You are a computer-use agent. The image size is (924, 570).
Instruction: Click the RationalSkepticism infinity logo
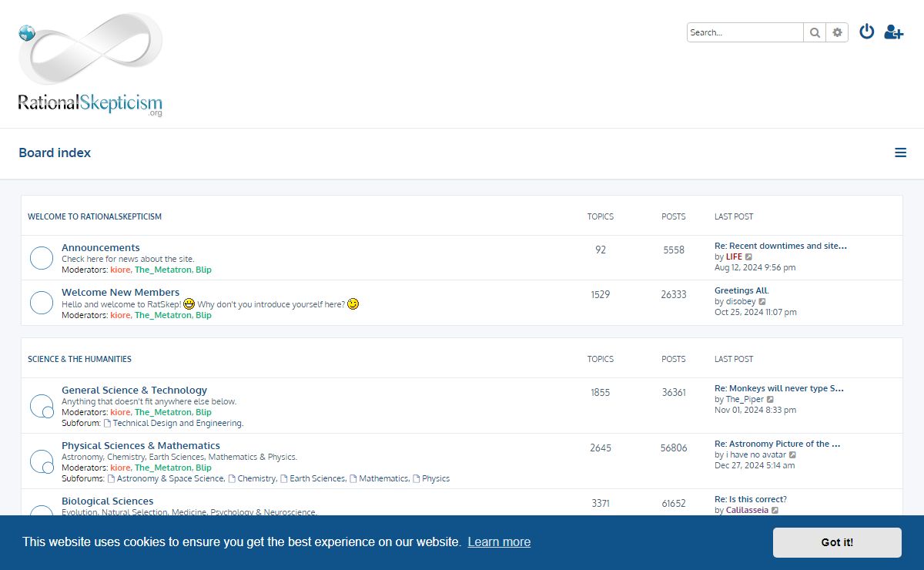coord(90,65)
